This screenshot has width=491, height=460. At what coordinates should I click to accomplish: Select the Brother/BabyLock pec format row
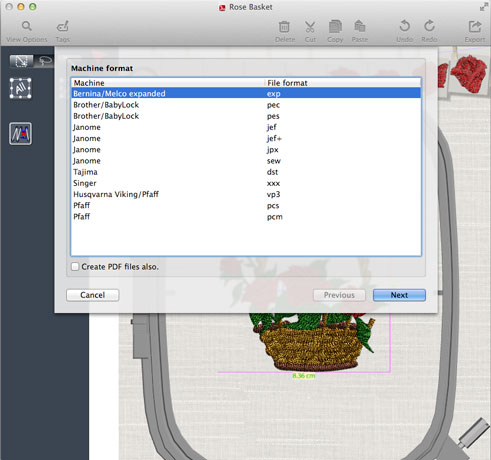tap(246, 105)
